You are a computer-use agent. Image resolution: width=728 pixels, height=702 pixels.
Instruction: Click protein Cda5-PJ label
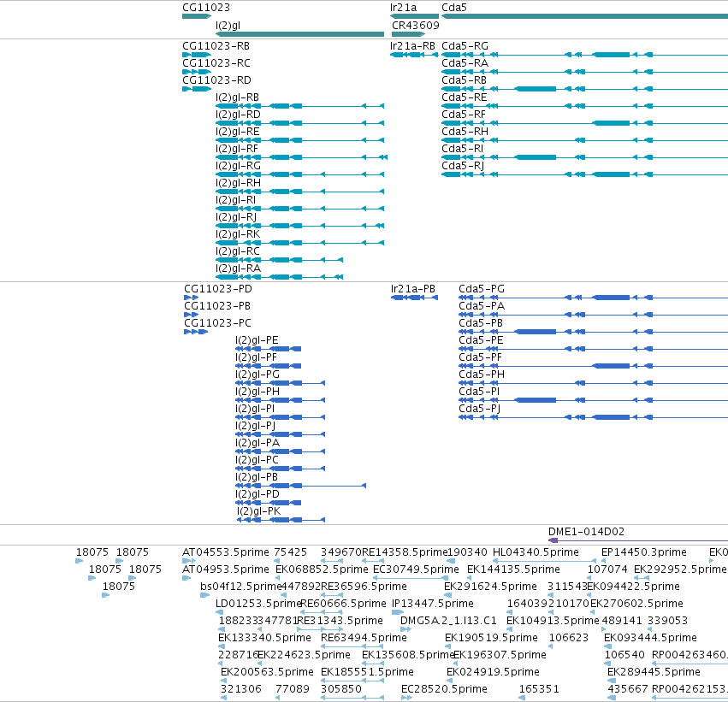(x=479, y=409)
